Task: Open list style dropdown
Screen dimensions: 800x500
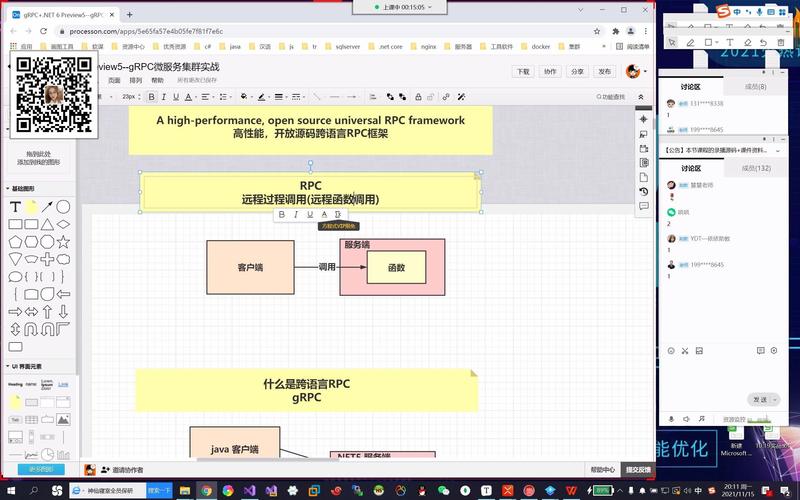Action: pyautogui.click(x=224, y=97)
